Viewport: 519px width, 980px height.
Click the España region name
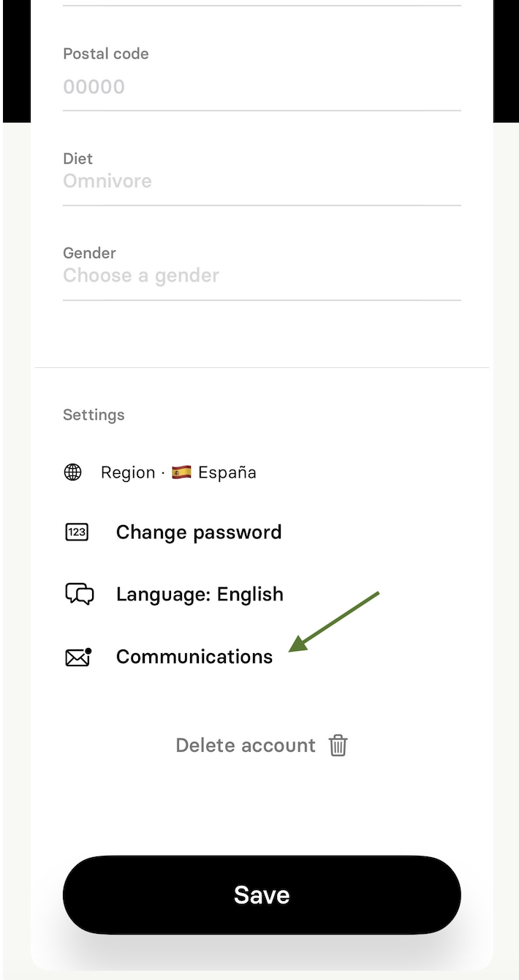(x=227, y=472)
